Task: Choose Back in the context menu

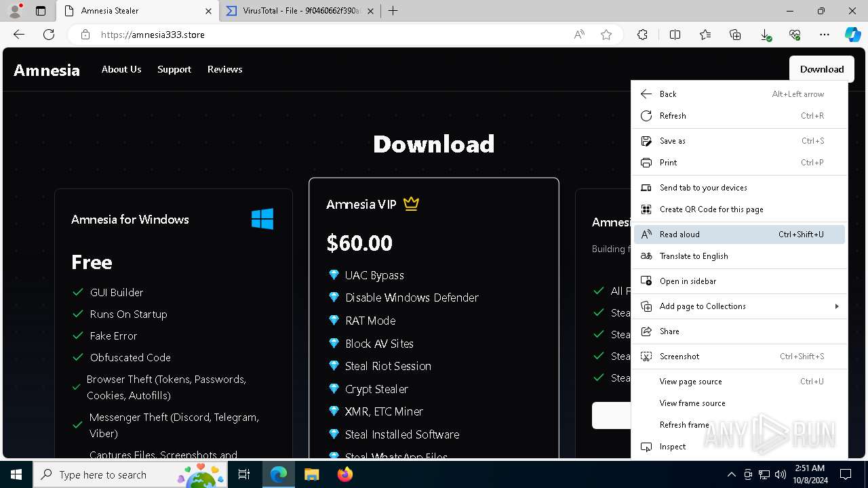Action: 739,94
